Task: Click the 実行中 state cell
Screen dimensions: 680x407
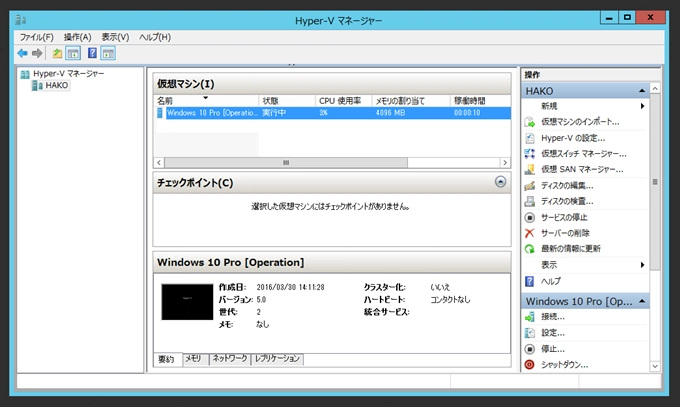Action: point(274,113)
